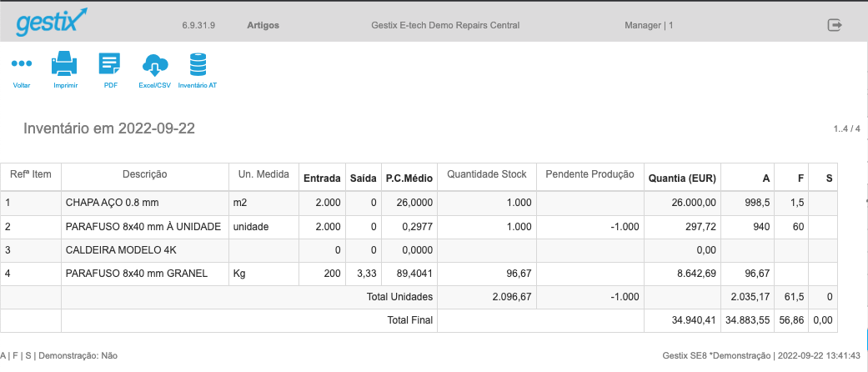Download the Excel/CSV export
This screenshot has height=372, width=868.
pyautogui.click(x=154, y=65)
